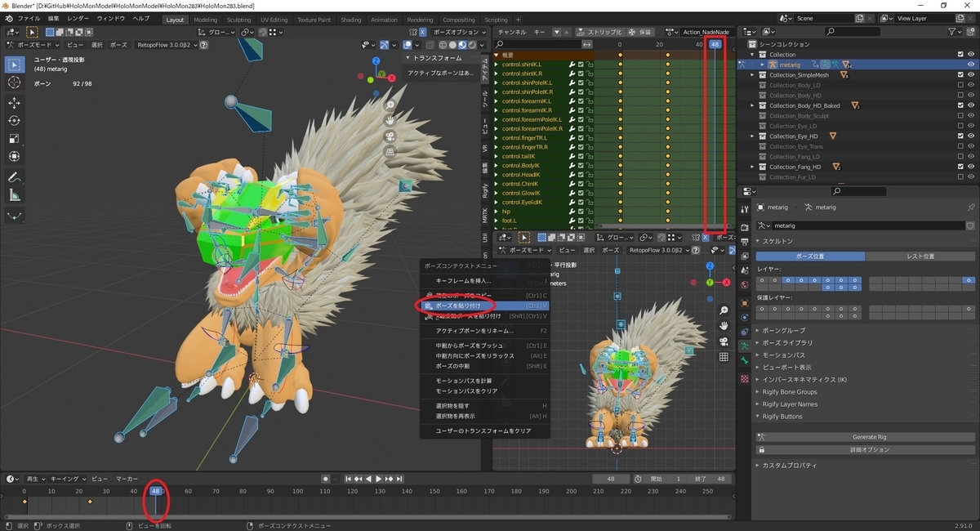Enable the Collection_Body_LD checkbox
980x531 pixels.
[960, 85]
